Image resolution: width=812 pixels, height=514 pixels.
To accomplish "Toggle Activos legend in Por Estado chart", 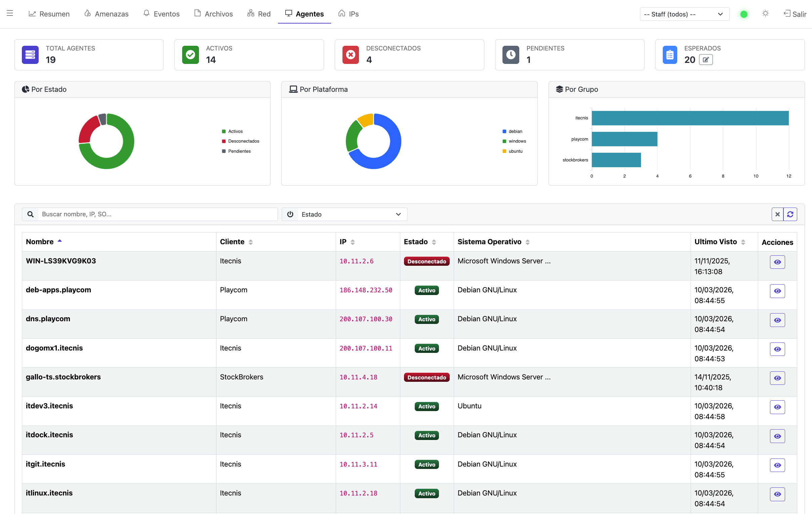I will click(232, 131).
